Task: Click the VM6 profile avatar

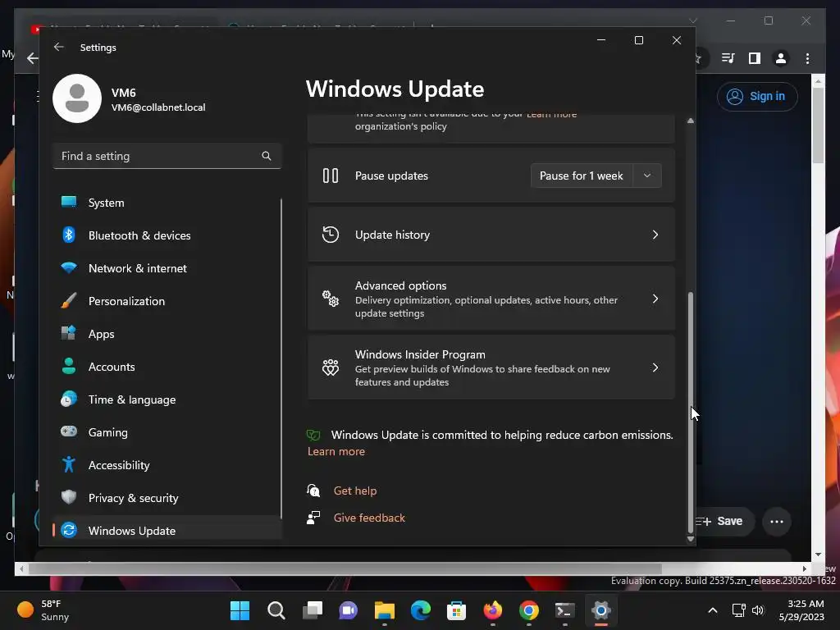Action: [77, 98]
